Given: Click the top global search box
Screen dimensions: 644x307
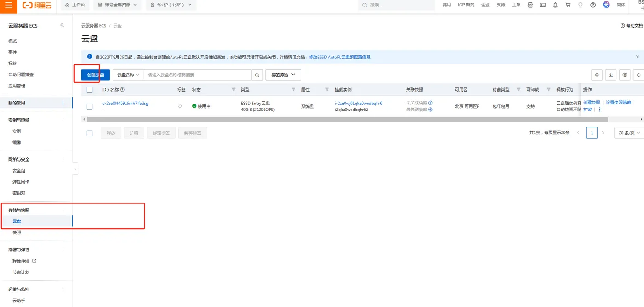Looking at the screenshot, I should click(x=397, y=5).
